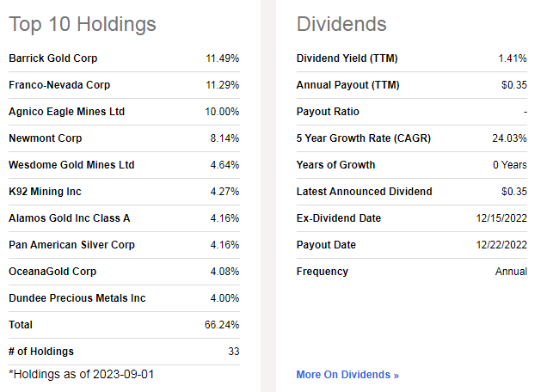Select the Total 66.24% value
The image size is (547, 392).
tap(221, 325)
